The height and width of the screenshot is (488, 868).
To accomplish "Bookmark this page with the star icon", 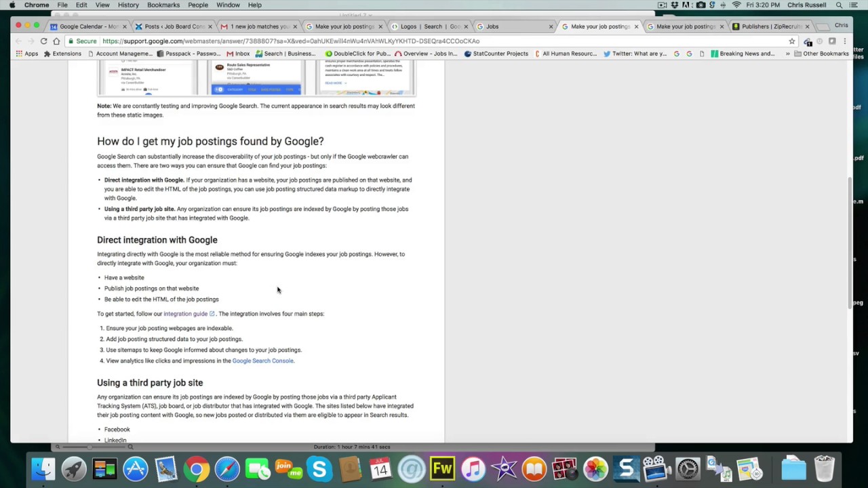I will tap(791, 41).
